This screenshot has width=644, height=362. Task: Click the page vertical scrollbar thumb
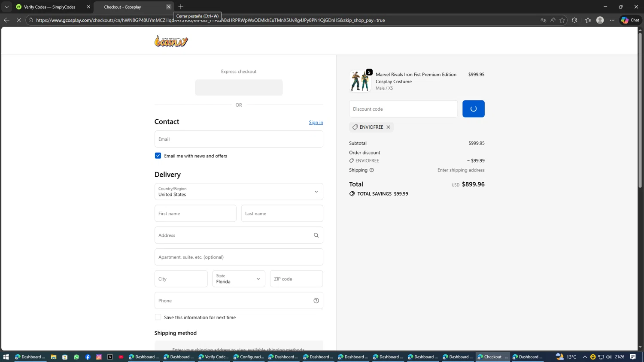coord(640,110)
